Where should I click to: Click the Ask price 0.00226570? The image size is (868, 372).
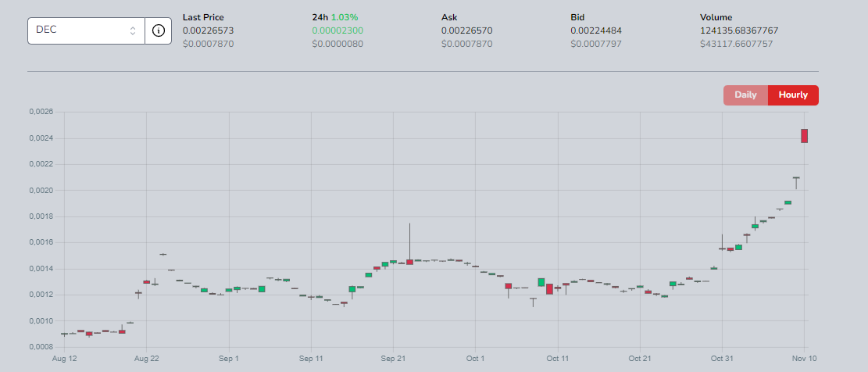[x=466, y=30]
